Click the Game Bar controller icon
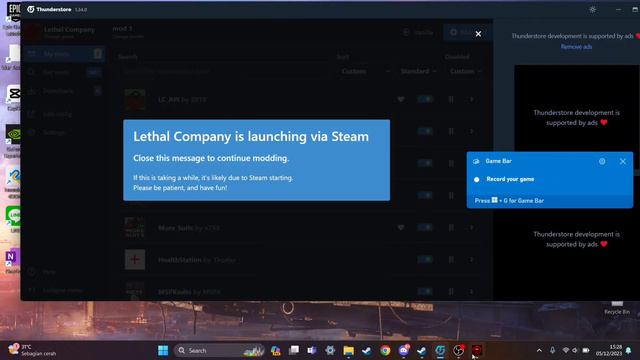 tap(476, 161)
